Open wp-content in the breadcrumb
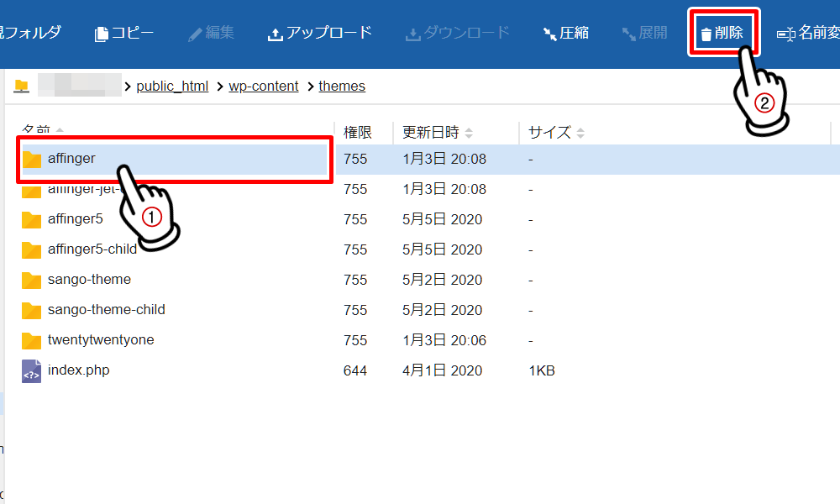This screenshot has height=504, width=840. pos(263,87)
